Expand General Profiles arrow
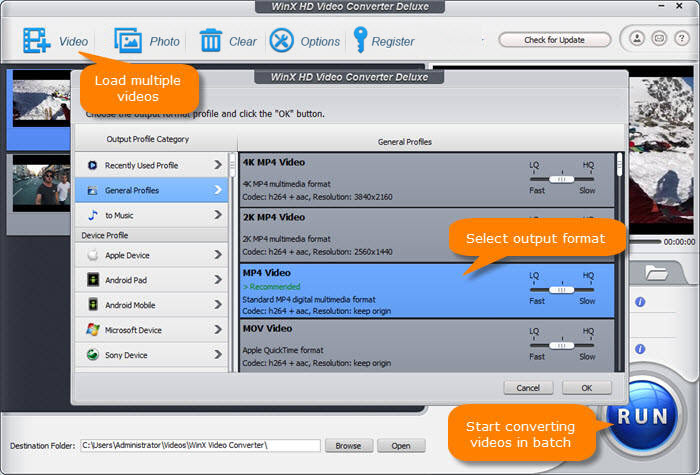Image resolution: width=700 pixels, height=475 pixels. pos(218,190)
